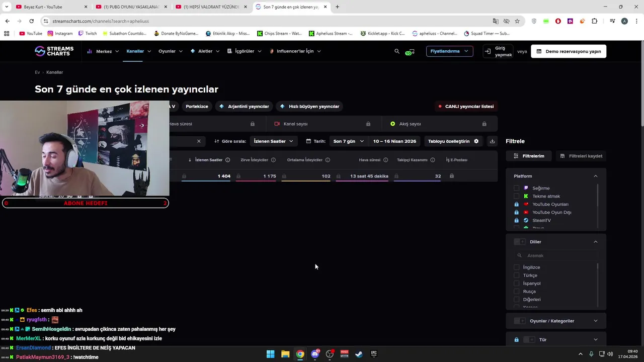Click the Aramak language search field
The height and width of the screenshot is (362, 644).
click(556, 255)
